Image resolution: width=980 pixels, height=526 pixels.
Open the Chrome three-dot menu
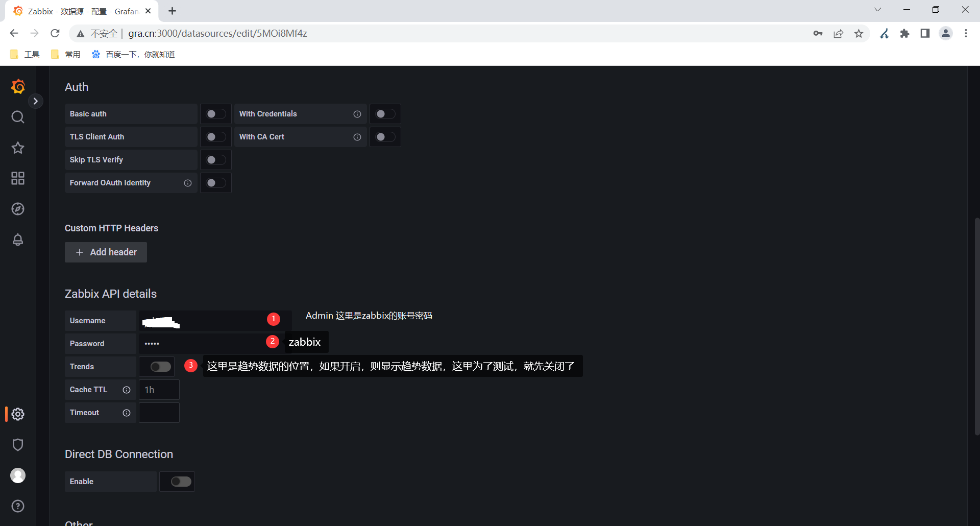point(966,33)
